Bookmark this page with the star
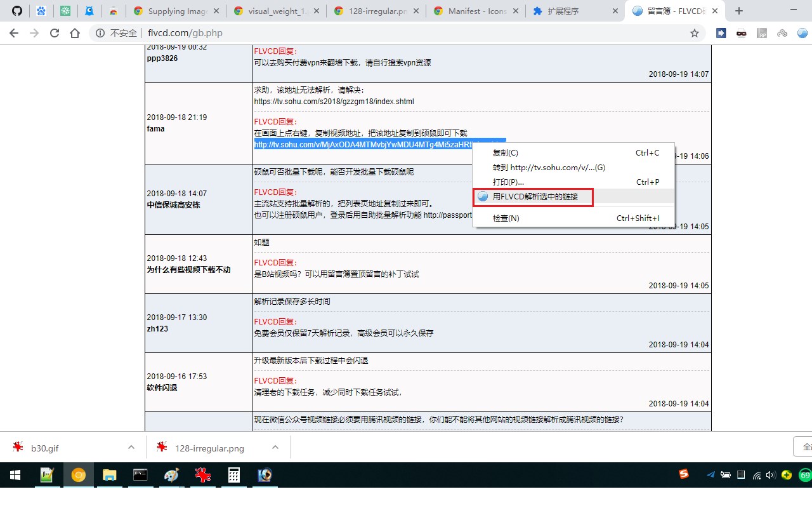 click(x=695, y=33)
